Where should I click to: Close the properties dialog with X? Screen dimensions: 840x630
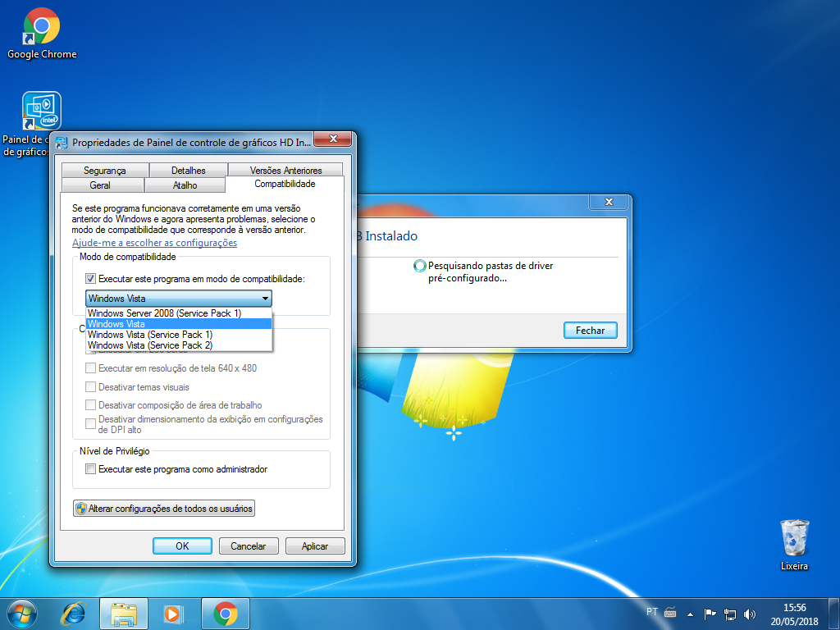pyautogui.click(x=333, y=139)
